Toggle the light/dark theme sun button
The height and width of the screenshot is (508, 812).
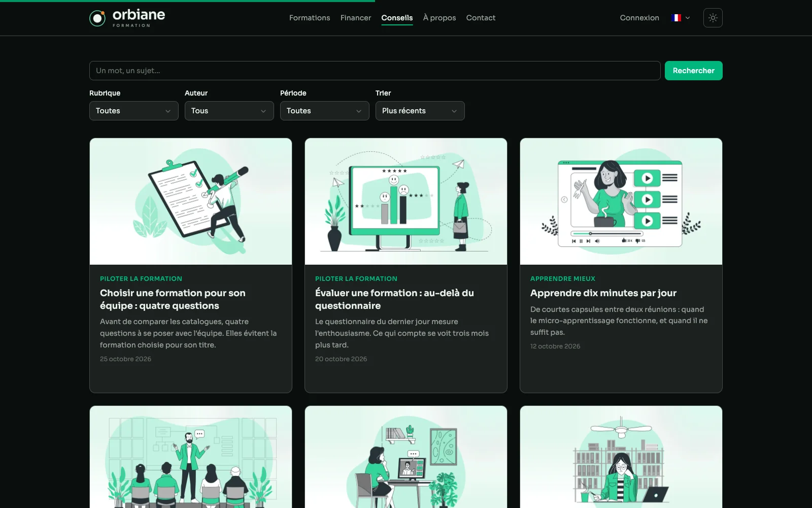tap(713, 18)
